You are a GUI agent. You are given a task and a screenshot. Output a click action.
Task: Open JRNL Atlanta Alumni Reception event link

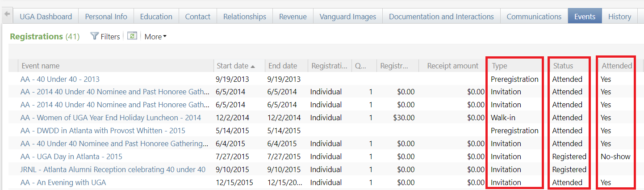[113, 169]
